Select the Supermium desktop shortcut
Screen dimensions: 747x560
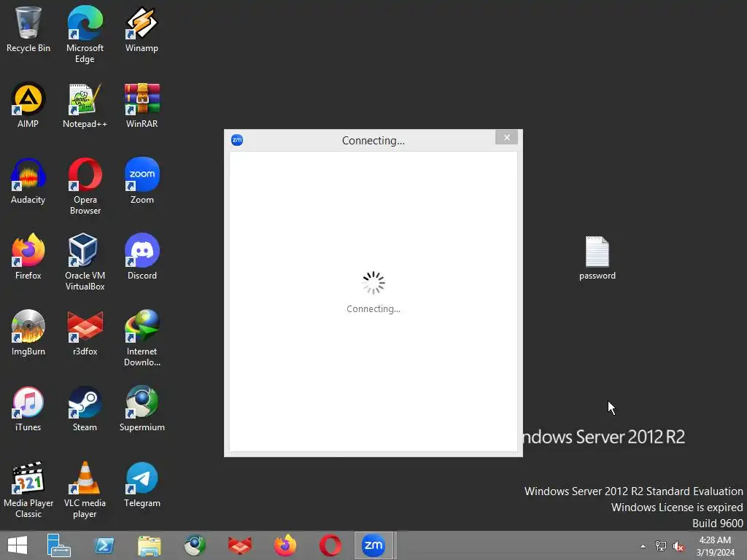click(x=142, y=408)
